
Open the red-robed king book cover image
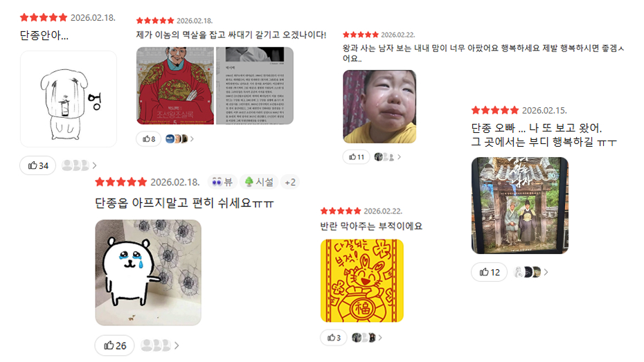tap(175, 85)
